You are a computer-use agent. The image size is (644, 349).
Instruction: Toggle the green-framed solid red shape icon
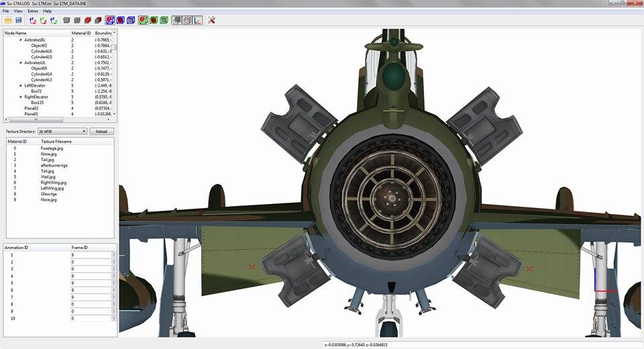[x=154, y=20]
